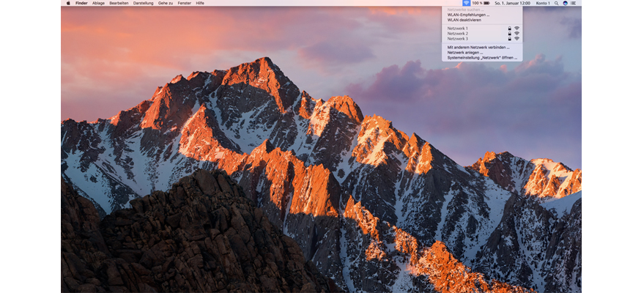
Task: Click the lock icon beside Netzwerk 1
Action: point(509,28)
